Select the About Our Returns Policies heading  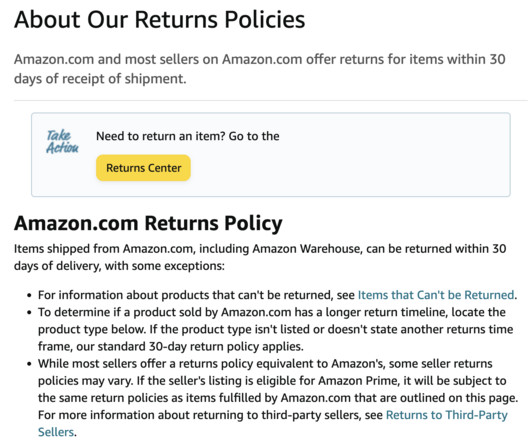160,19
